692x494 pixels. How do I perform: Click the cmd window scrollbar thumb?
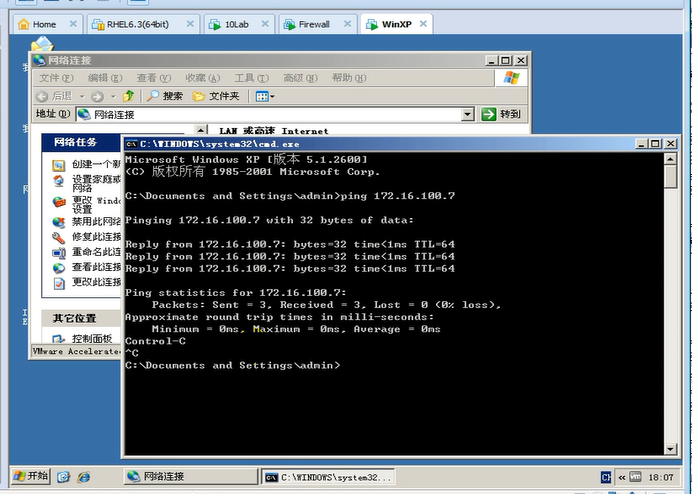tap(670, 177)
